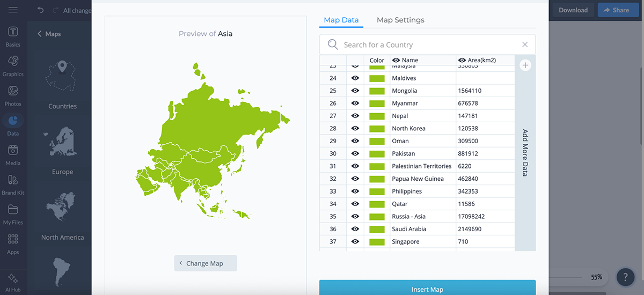
Task: Switch to Map Settings tab
Action: (400, 20)
